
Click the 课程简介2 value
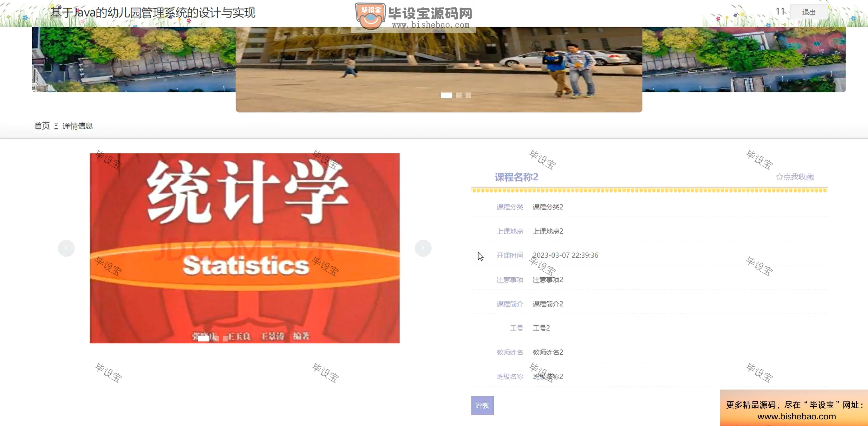click(548, 304)
